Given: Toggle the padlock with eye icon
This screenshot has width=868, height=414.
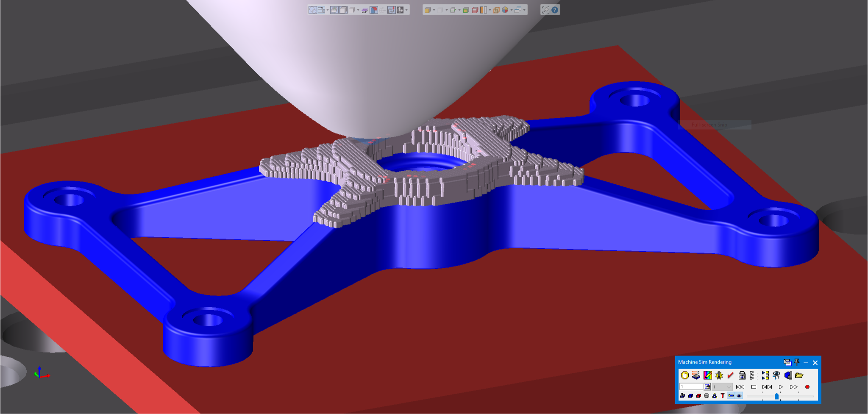Looking at the screenshot, I should (742, 375).
